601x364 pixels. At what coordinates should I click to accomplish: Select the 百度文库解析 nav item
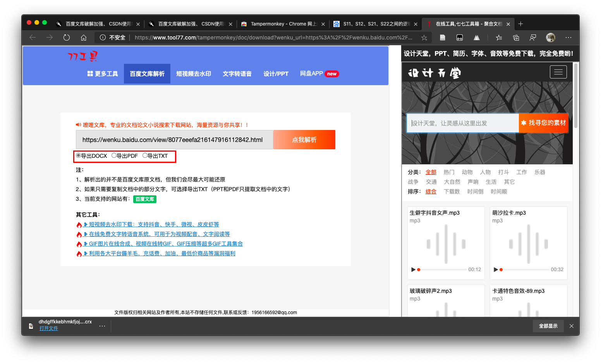click(147, 74)
